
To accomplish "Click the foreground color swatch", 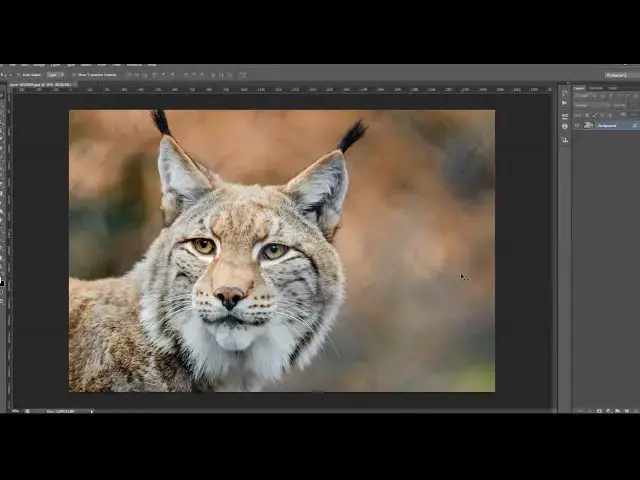I will (3, 277).
